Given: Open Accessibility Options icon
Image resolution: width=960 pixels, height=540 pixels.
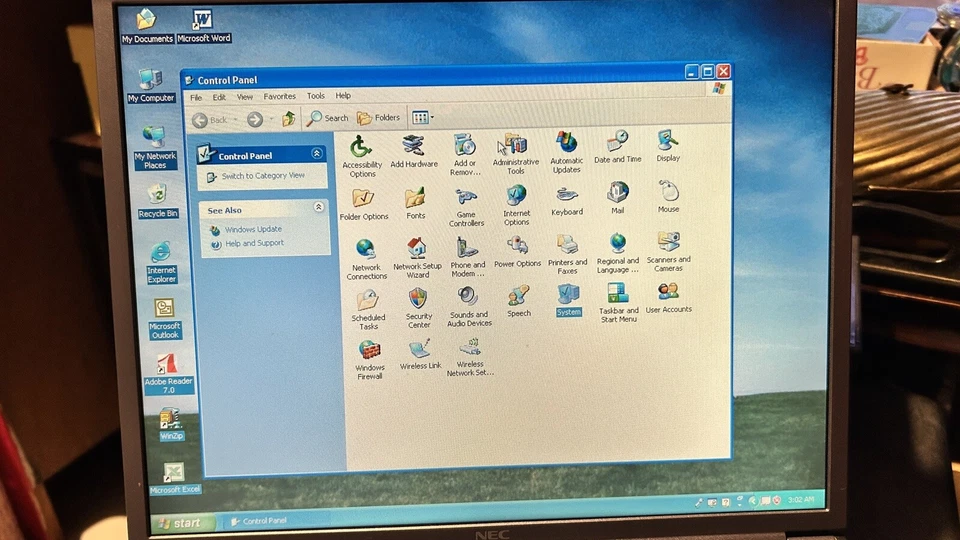Looking at the screenshot, I should point(361,157).
